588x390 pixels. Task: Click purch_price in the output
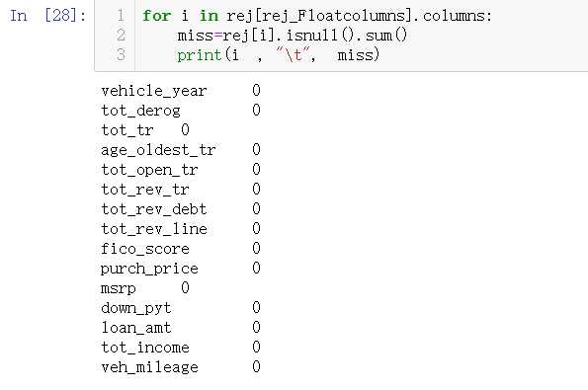click(x=149, y=269)
